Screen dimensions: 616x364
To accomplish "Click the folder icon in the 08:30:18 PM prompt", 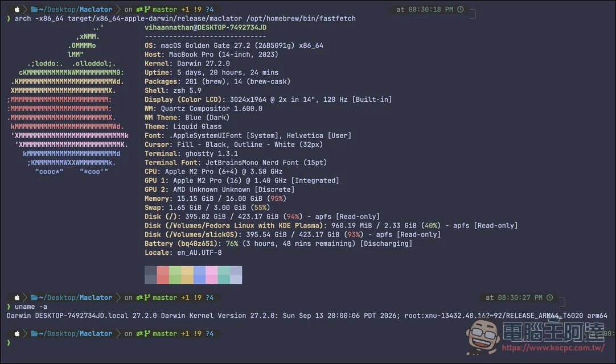I will [x=34, y=9].
